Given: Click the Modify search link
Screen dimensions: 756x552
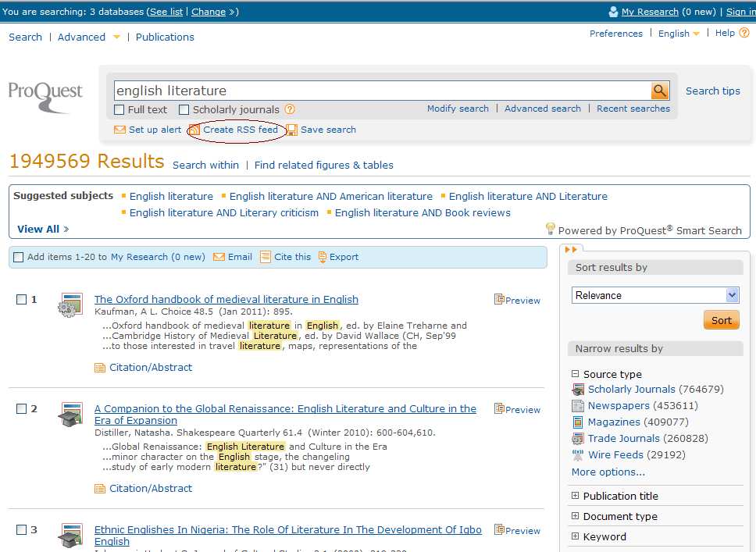Looking at the screenshot, I should click(458, 109).
